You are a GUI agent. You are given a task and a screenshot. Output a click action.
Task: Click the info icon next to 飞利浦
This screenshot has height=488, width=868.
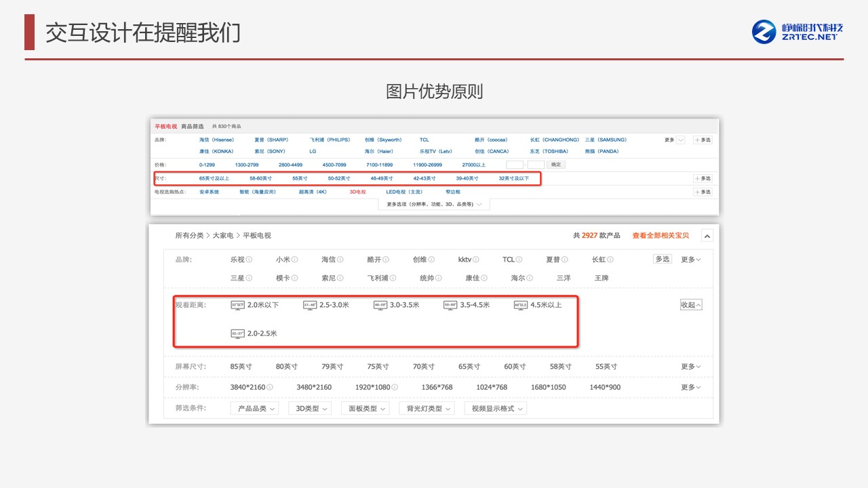(393, 278)
